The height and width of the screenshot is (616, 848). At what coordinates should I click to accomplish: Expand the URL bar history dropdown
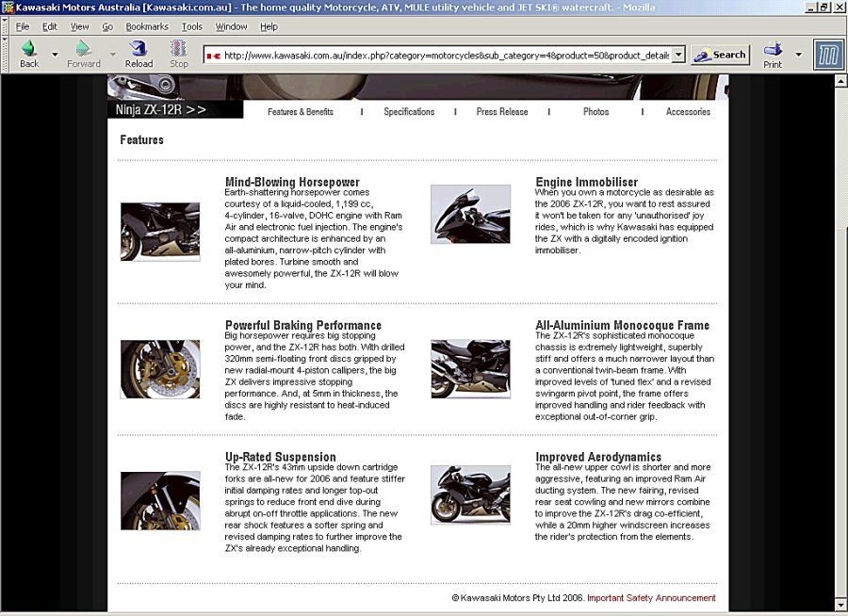678,55
